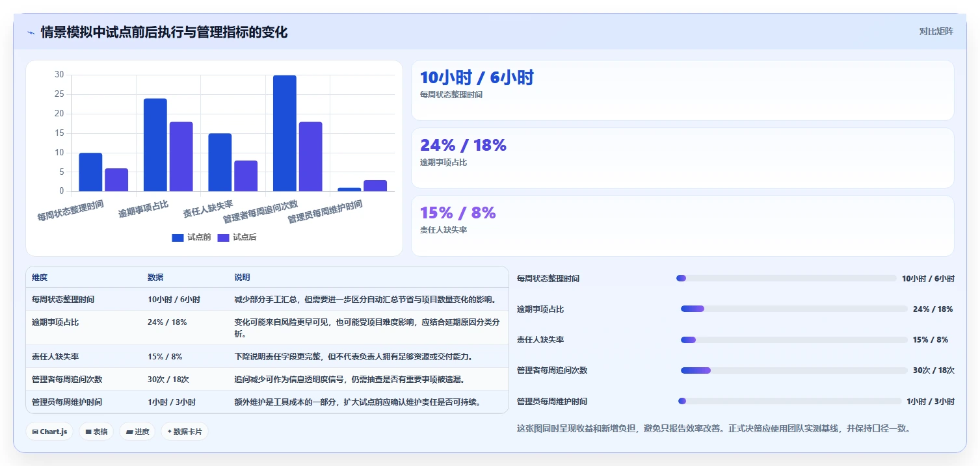Click the 试点后 bar for 管理者每周追问次数
980x466 pixels.
[311, 157]
